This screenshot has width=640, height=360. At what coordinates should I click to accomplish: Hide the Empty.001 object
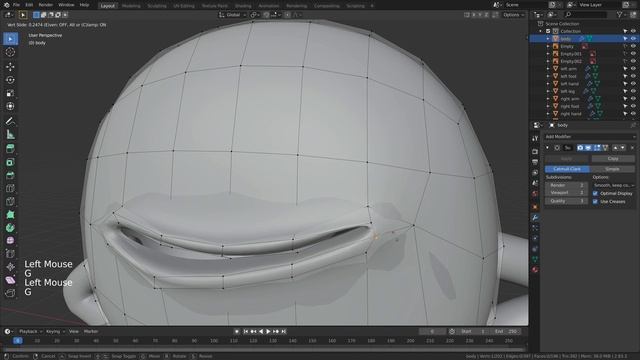click(633, 54)
